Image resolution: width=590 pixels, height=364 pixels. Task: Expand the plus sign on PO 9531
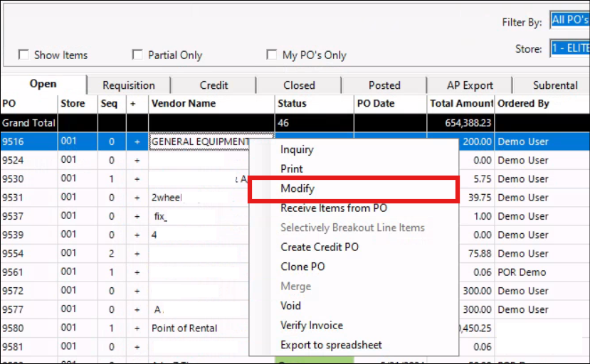tap(137, 198)
